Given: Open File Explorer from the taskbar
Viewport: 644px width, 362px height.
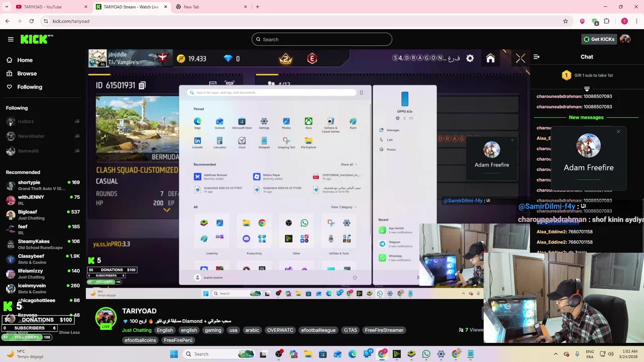Looking at the screenshot, I should coord(308,354).
